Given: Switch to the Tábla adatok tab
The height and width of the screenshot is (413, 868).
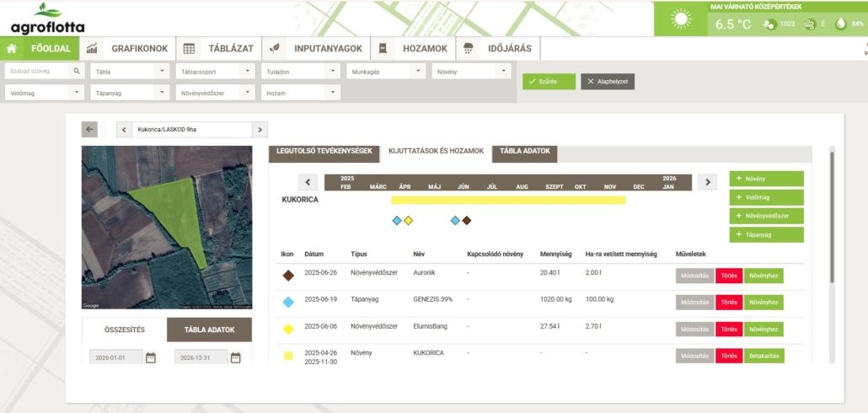Looking at the screenshot, I should pos(524,152).
